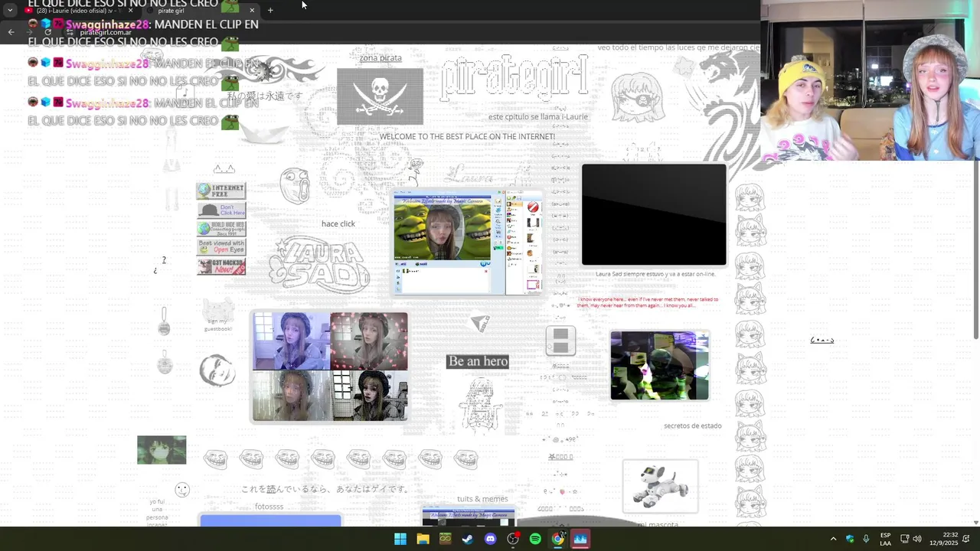This screenshot has height=551, width=980.
Task: Click the smiley face icon
Action: (x=182, y=490)
